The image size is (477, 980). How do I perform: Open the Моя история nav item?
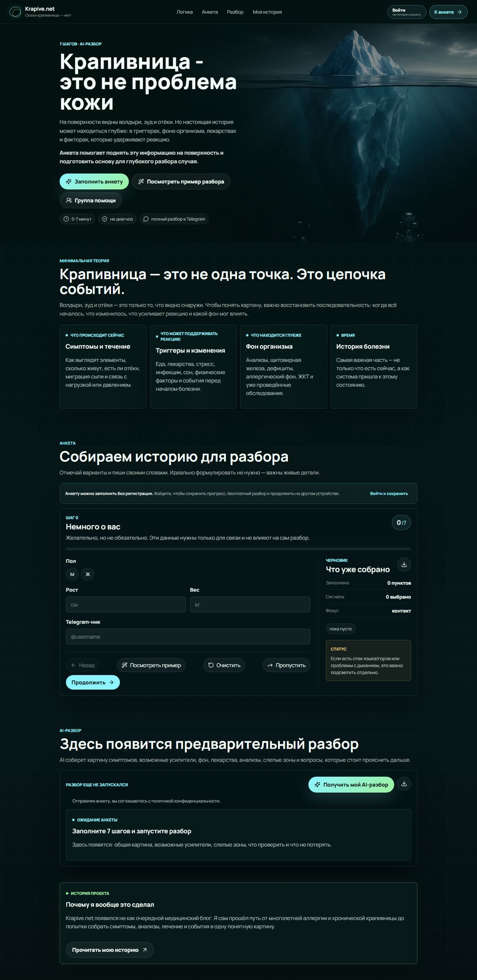click(267, 12)
